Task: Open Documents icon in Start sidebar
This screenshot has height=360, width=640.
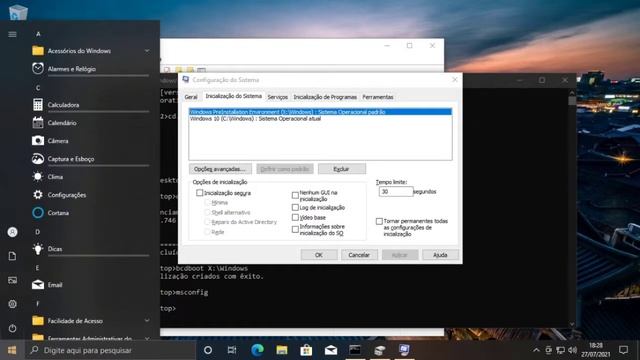Action: [x=12, y=256]
